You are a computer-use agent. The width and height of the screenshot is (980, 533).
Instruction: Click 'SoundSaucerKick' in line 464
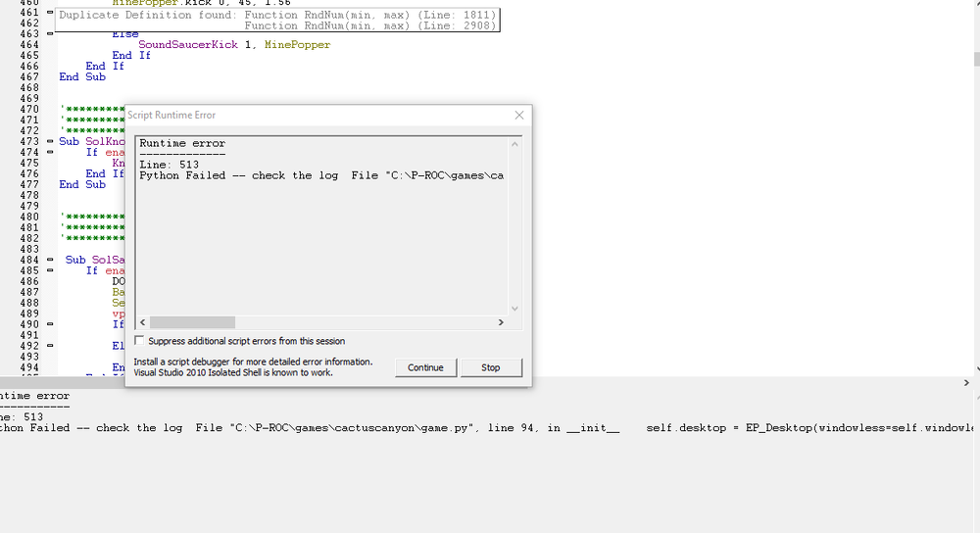click(x=188, y=44)
